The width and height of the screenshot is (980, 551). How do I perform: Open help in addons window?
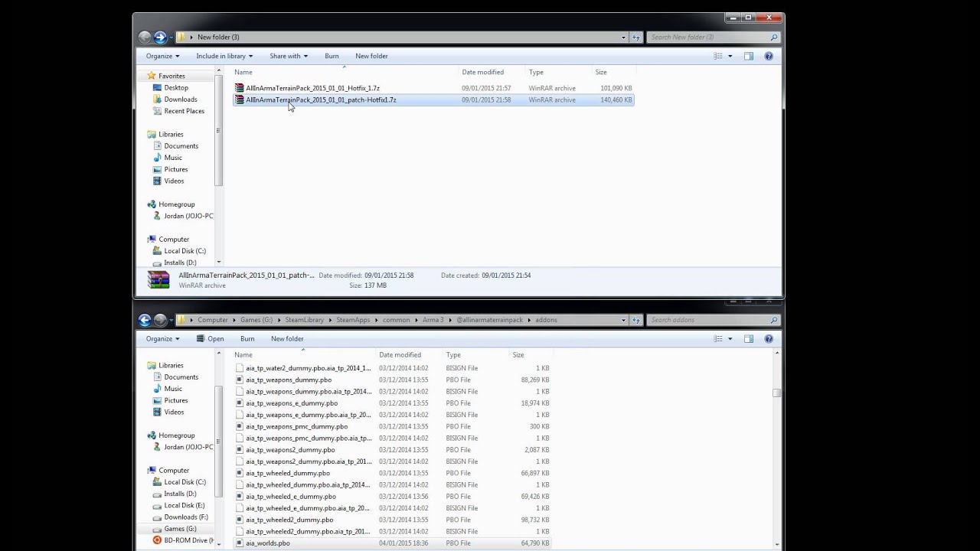pos(769,339)
